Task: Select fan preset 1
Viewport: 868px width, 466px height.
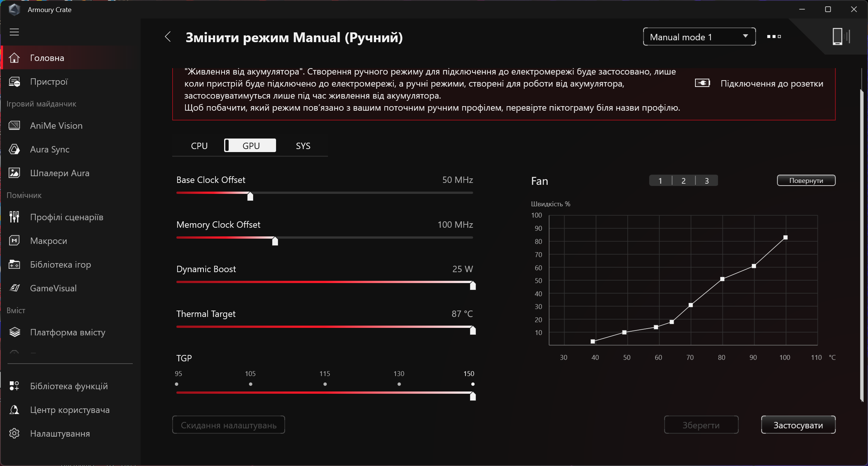Action: click(x=660, y=181)
